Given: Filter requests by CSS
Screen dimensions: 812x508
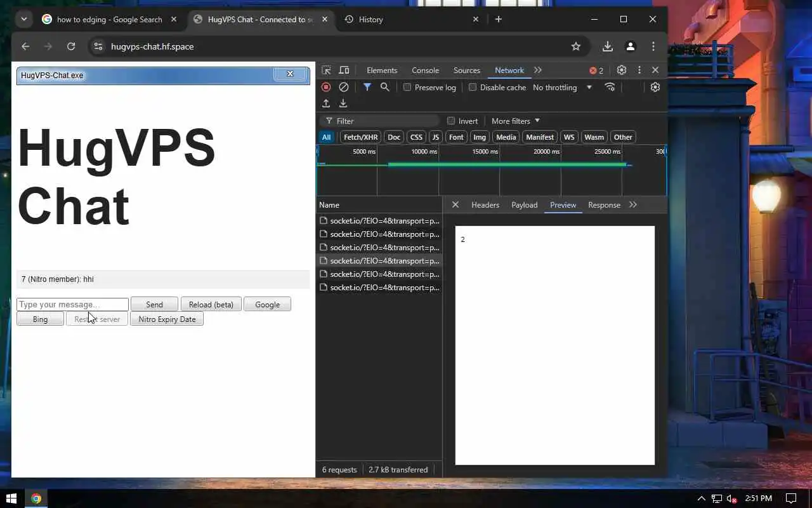Looking at the screenshot, I should [x=416, y=137].
